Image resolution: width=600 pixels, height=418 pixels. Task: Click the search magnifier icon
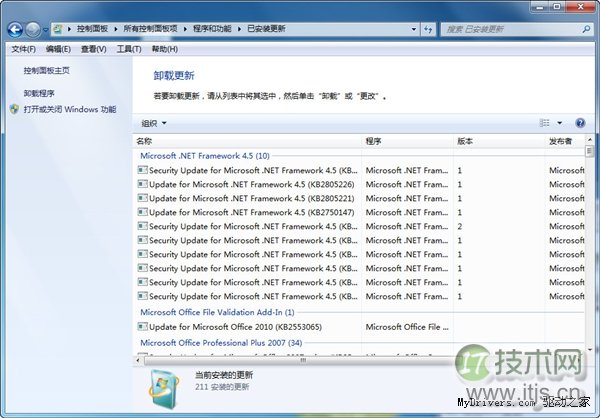586,29
